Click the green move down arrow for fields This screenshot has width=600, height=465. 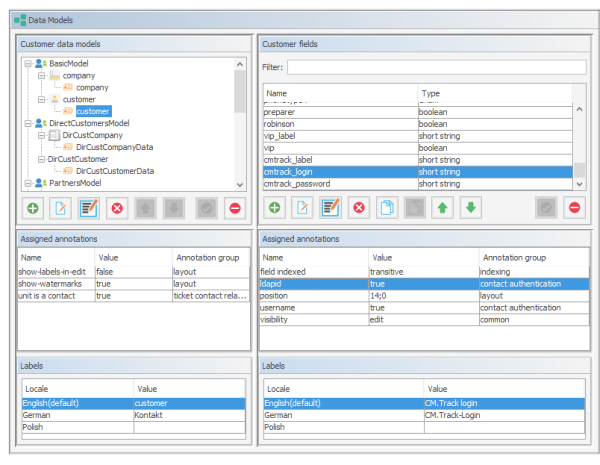(471, 208)
